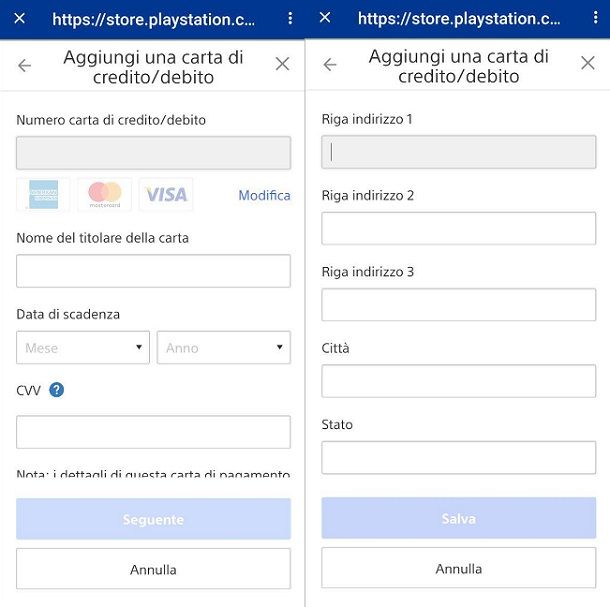Focus Riga indirizzo 3 field
The width and height of the screenshot is (610, 607).
click(459, 305)
